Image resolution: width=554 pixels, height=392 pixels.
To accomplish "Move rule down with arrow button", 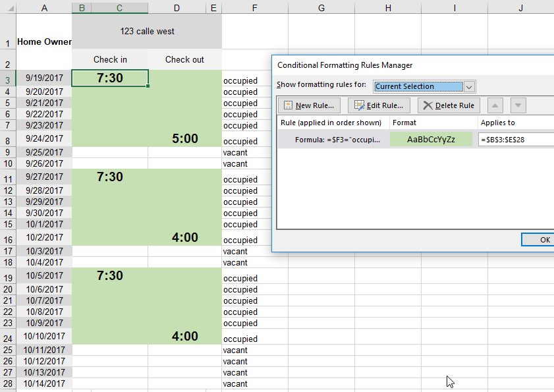I will pyautogui.click(x=518, y=105).
